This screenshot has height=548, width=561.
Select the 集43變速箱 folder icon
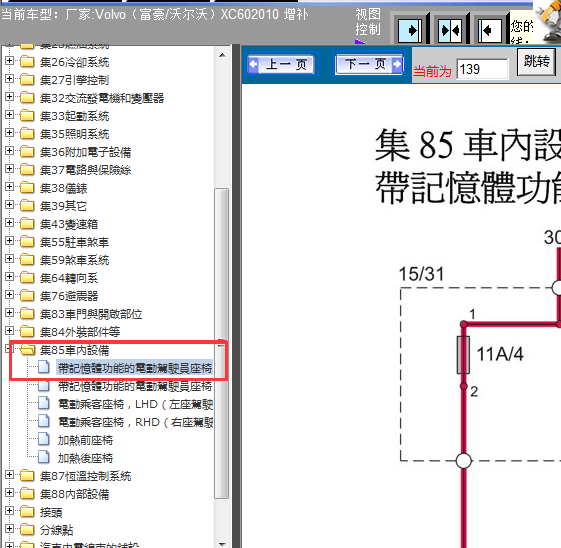(27, 224)
